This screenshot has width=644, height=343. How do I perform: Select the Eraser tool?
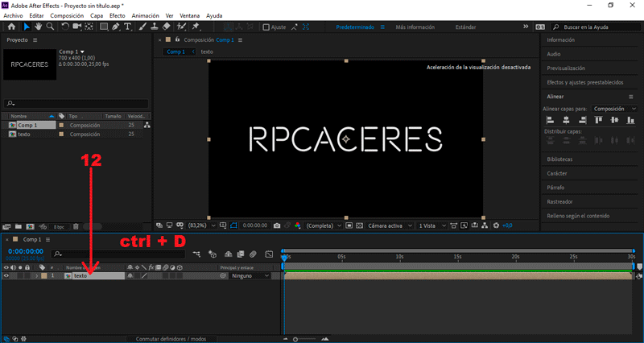tap(166, 27)
